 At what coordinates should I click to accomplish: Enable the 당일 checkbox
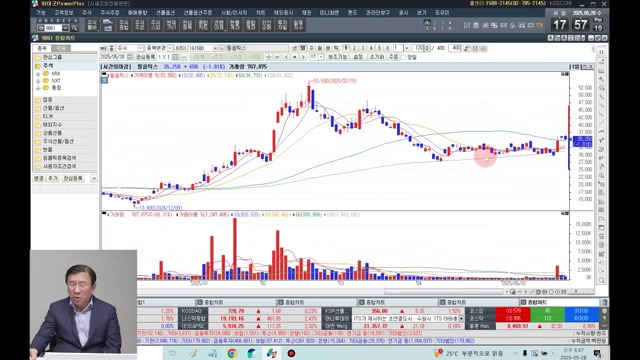pos(404,57)
